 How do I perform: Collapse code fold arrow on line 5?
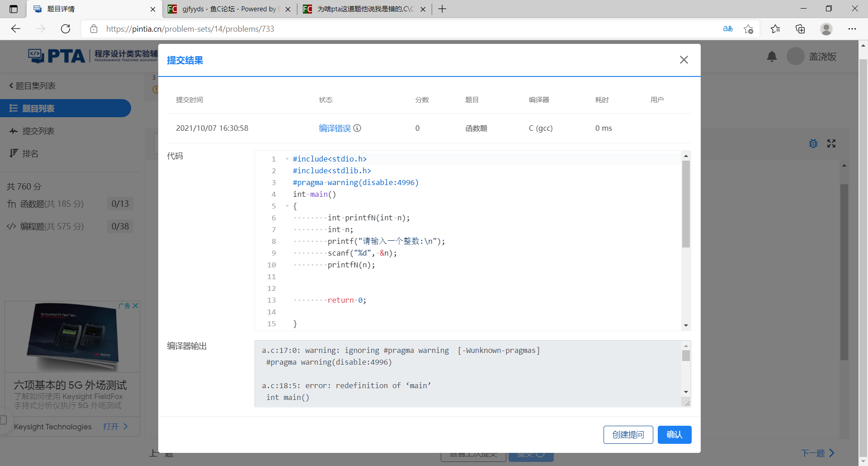[x=287, y=206]
